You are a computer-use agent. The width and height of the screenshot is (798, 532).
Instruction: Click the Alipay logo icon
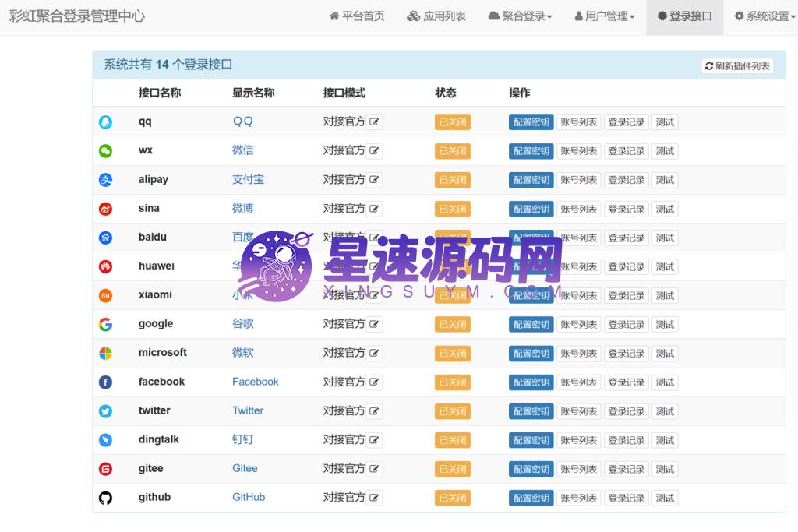(x=105, y=180)
